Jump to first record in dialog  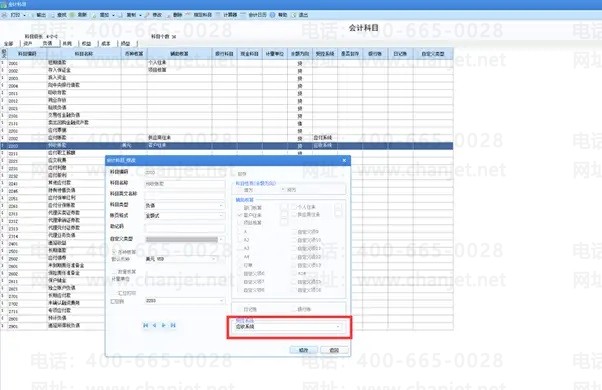(146, 325)
